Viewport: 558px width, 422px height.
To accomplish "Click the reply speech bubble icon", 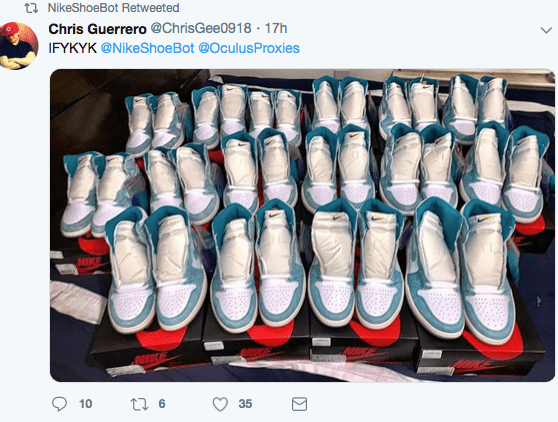I will pyautogui.click(x=59, y=404).
